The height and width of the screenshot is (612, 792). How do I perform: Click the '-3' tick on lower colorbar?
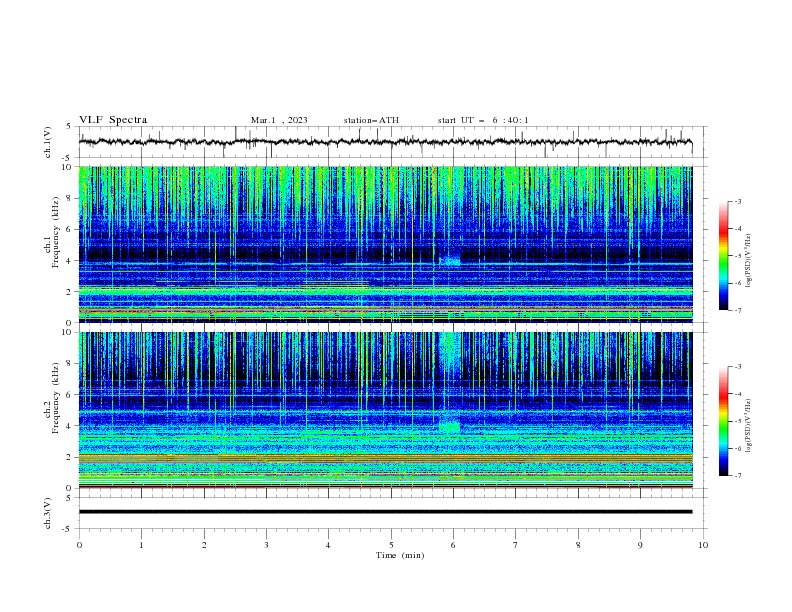738,367
